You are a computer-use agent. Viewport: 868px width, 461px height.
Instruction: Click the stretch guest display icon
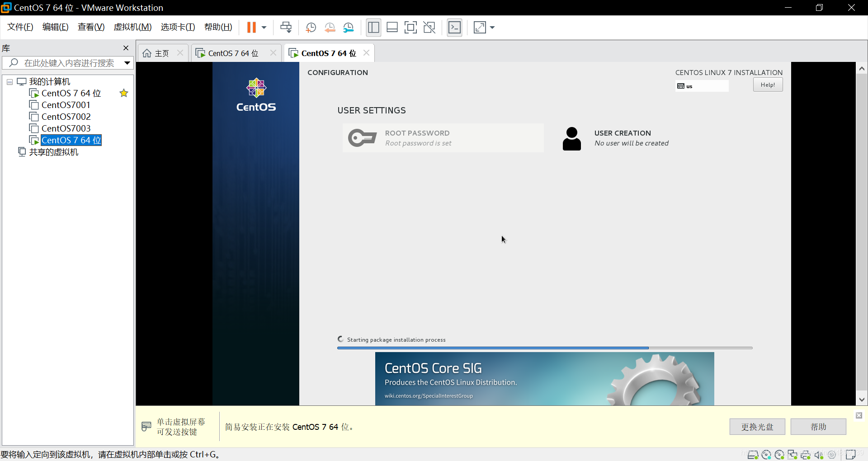480,28
